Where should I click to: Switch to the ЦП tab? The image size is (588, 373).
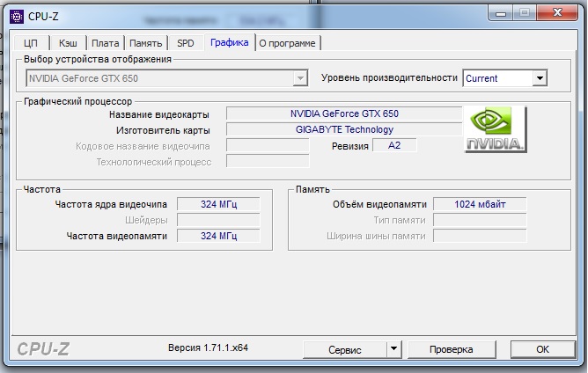point(31,43)
